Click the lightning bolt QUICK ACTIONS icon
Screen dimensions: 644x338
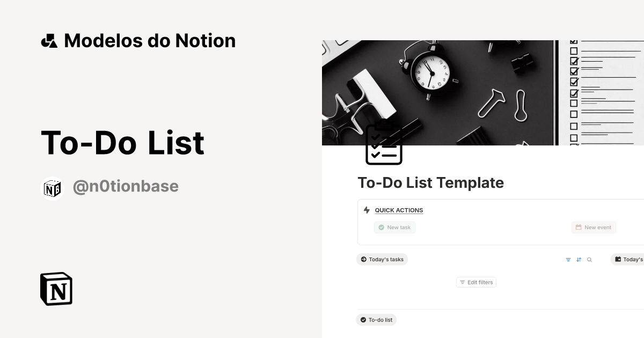[367, 210]
